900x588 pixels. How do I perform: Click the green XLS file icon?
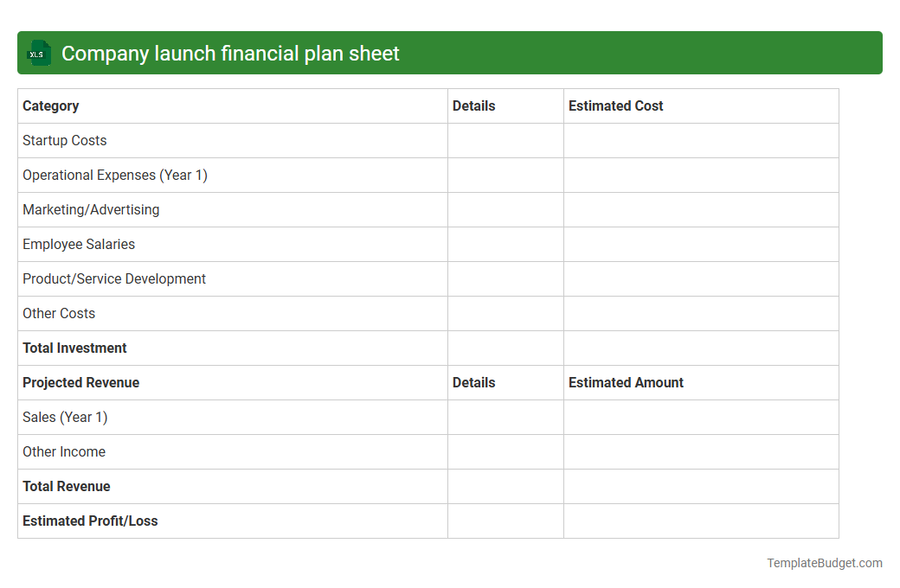38,53
